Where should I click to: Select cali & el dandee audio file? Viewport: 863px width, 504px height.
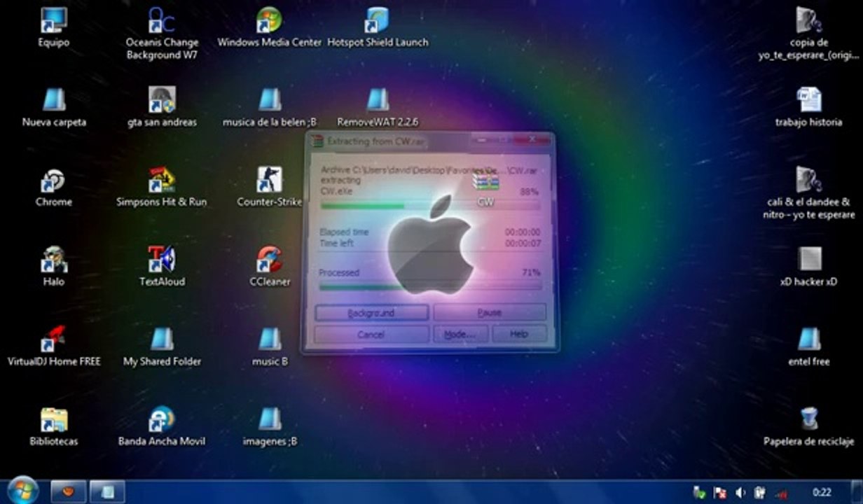[x=809, y=193]
